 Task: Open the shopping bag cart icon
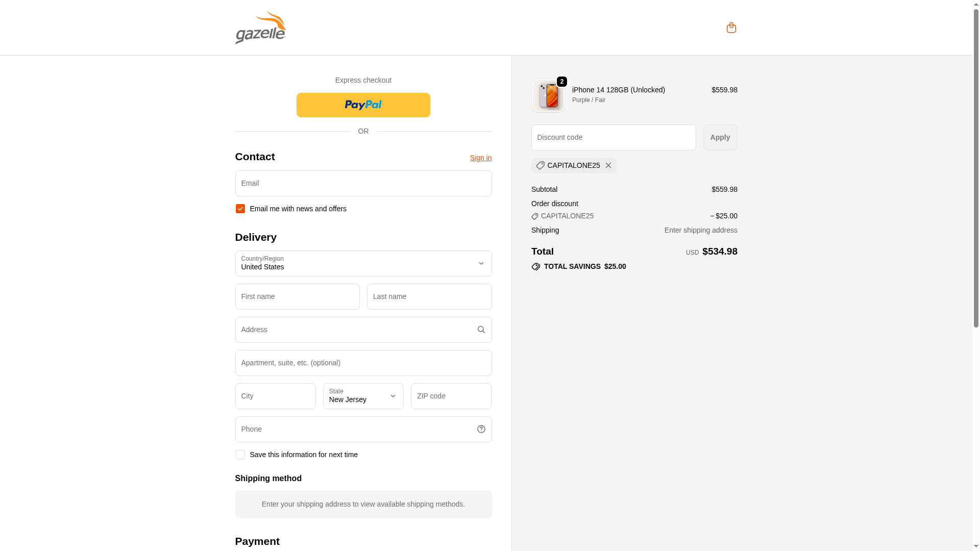731,28
